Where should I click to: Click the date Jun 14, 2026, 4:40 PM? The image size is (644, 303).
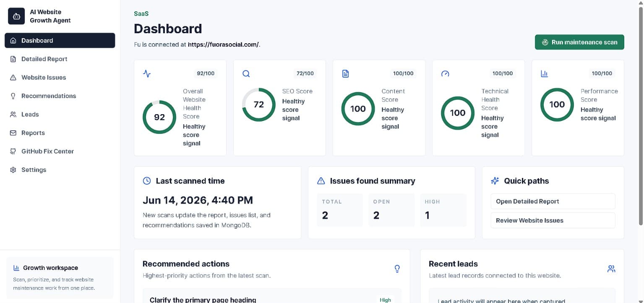coord(198,200)
